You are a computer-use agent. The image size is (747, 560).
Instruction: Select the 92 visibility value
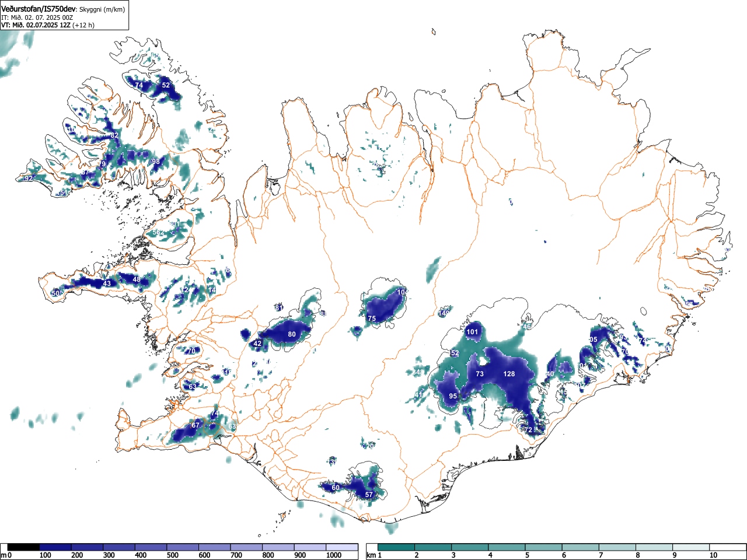(29, 178)
